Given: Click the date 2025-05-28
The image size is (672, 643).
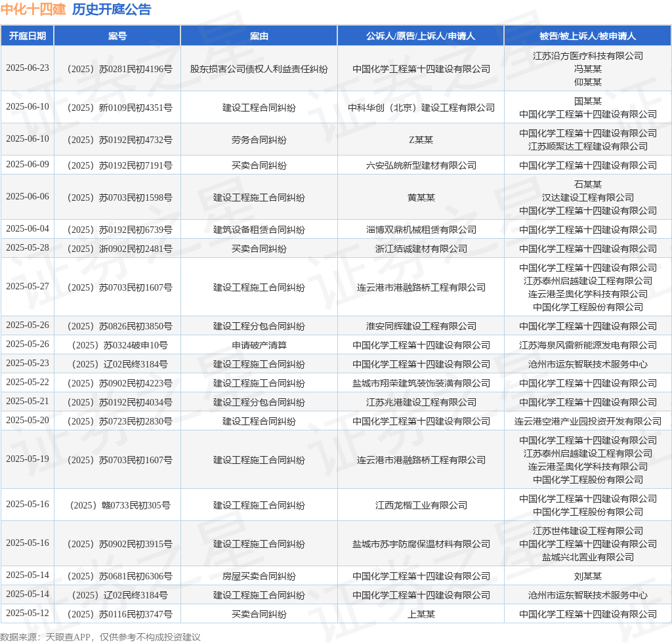Looking at the screenshot, I should [x=28, y=247].
